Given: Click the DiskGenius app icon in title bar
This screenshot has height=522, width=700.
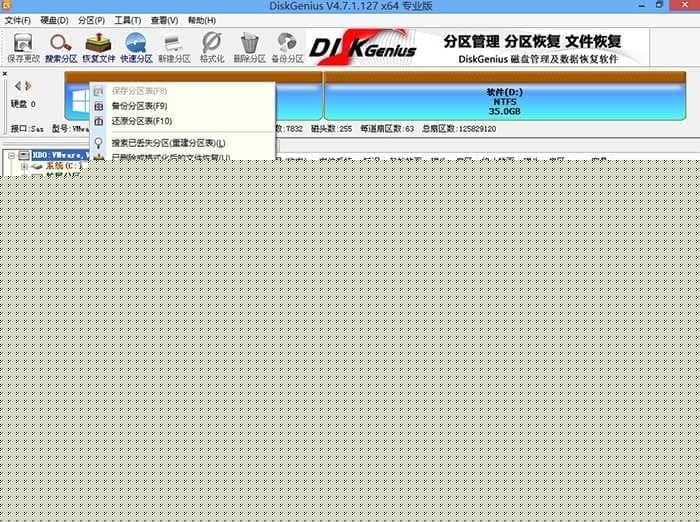Looking at the screenshot, I should (5, 5).
